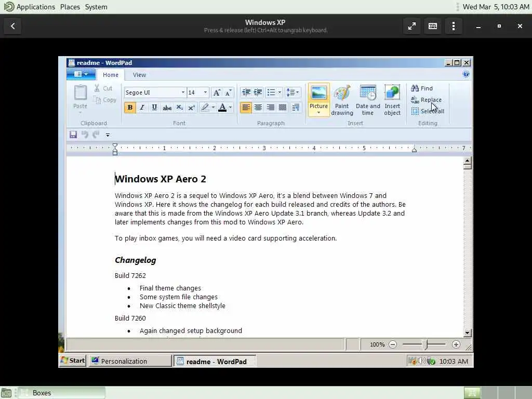Viewport: 532px width, 399px height.
Task: Toggle Strikethrough formatting
Action: (x=167, y=108)
